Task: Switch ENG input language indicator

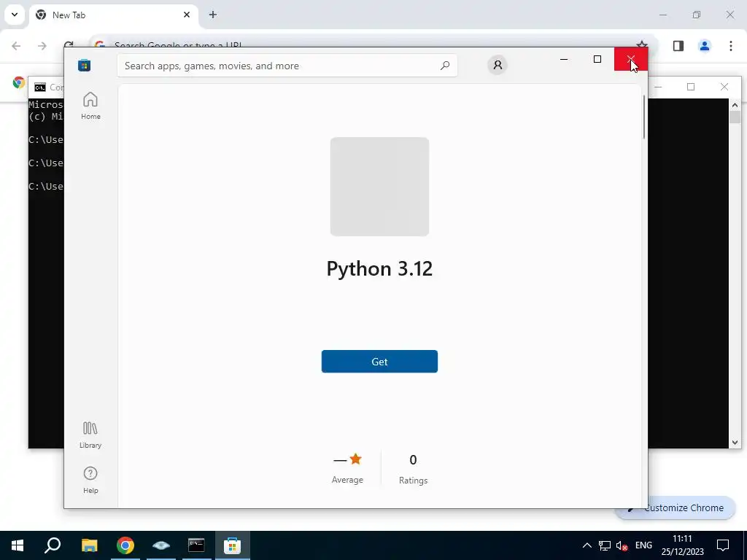Action: (643, 545)
